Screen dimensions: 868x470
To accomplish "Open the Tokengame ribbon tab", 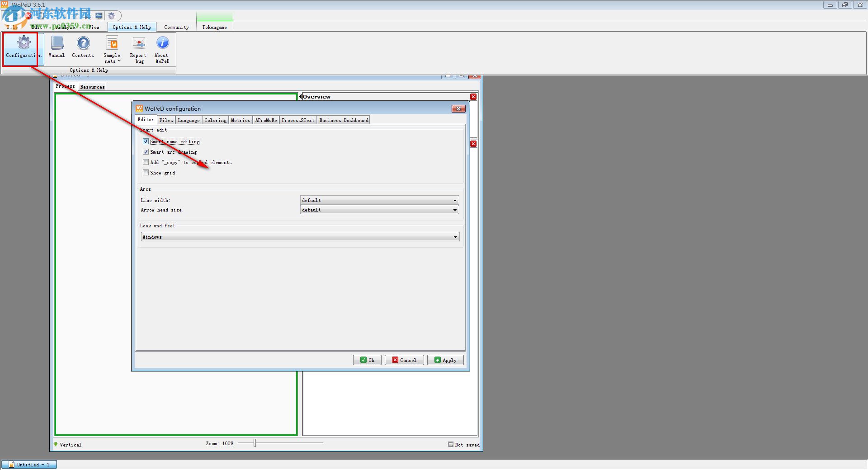I will [x=215, y=27].
